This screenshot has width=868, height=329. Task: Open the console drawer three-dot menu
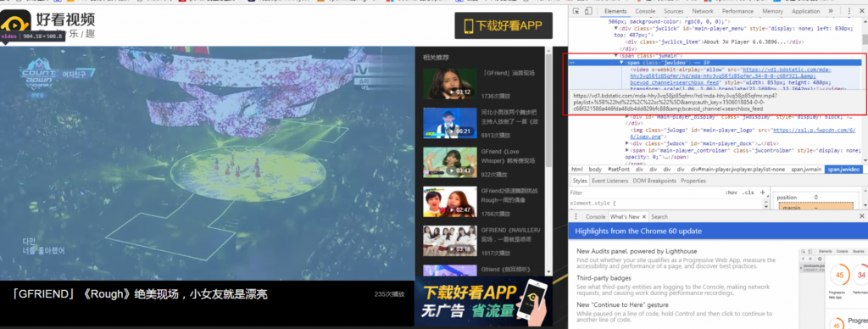click(x=576, y=216)
